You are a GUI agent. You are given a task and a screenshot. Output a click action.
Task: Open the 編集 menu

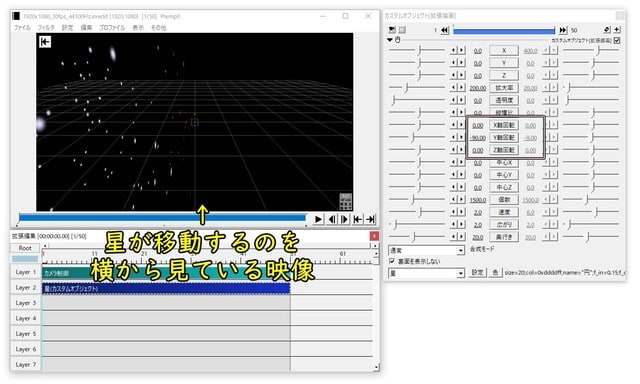coord(86,27)
